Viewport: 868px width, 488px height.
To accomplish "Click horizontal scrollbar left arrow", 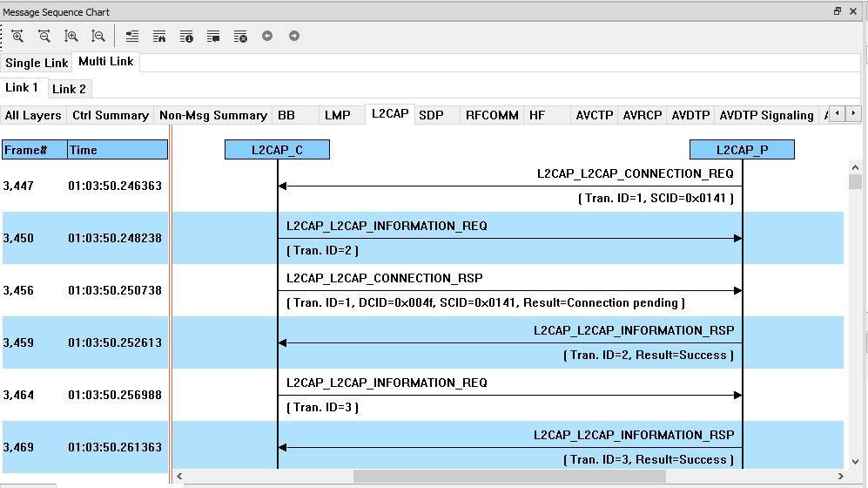I will point(179,476).
